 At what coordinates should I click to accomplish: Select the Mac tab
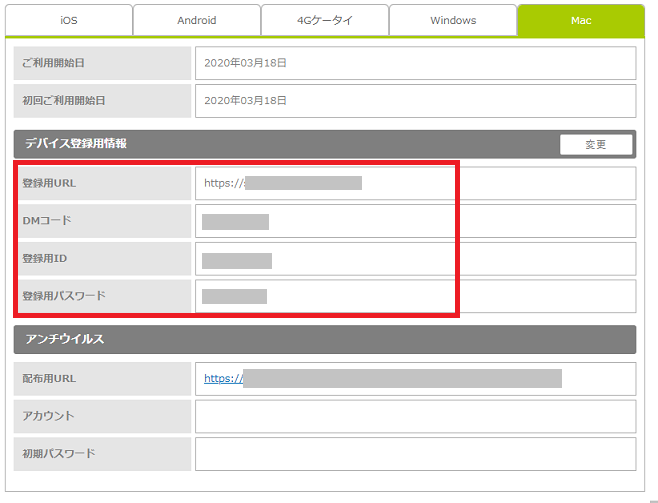pos(580,20)
